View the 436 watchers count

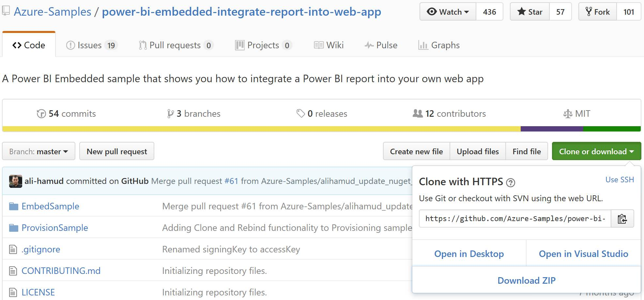point(489,12)
